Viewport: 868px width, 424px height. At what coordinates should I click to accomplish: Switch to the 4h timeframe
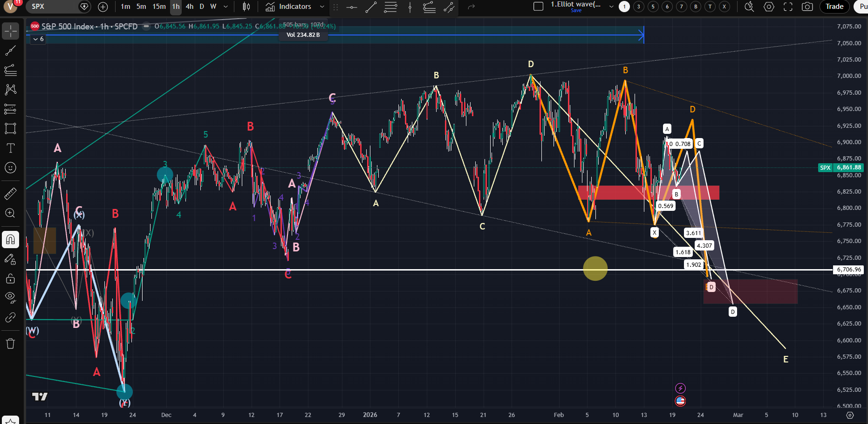pyautogui.click(x=190, y=7)
